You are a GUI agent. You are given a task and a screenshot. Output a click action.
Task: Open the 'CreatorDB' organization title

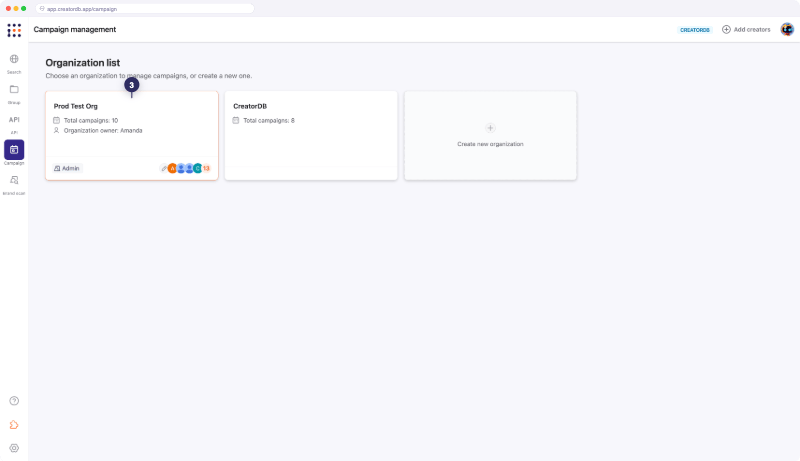pos(250,106)
